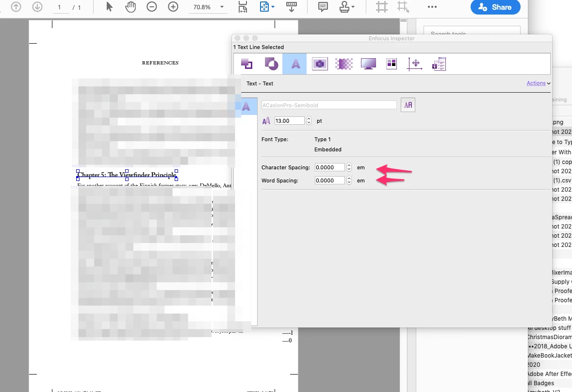Zoom in with plus button
This screenshot has width=572, height=392.
coord(173,7)
